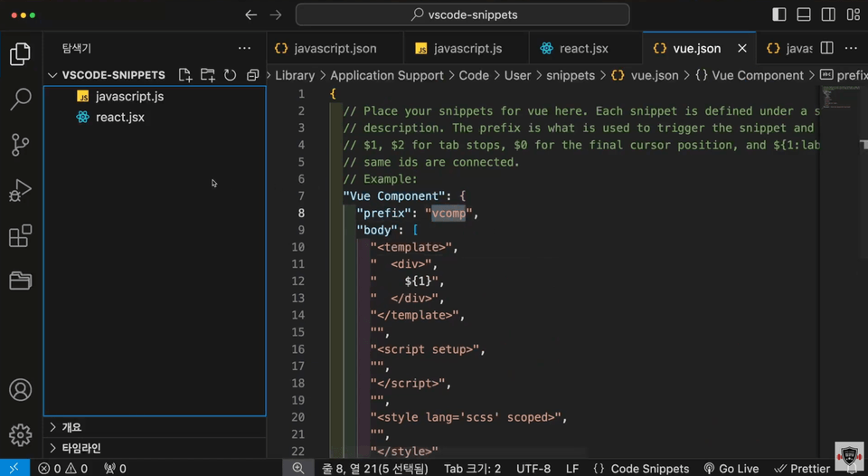The image size is (868, 476).
Task: Change file encoding UTF-8
Action: pyautogui.click(x=533, y=469)
